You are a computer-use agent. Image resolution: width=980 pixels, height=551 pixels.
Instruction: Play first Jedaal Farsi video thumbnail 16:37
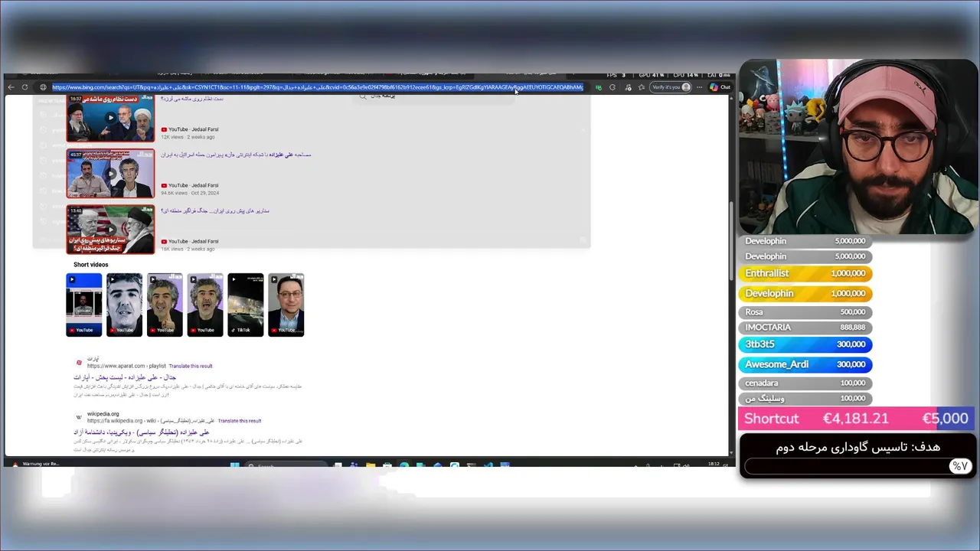click(110, 119)
